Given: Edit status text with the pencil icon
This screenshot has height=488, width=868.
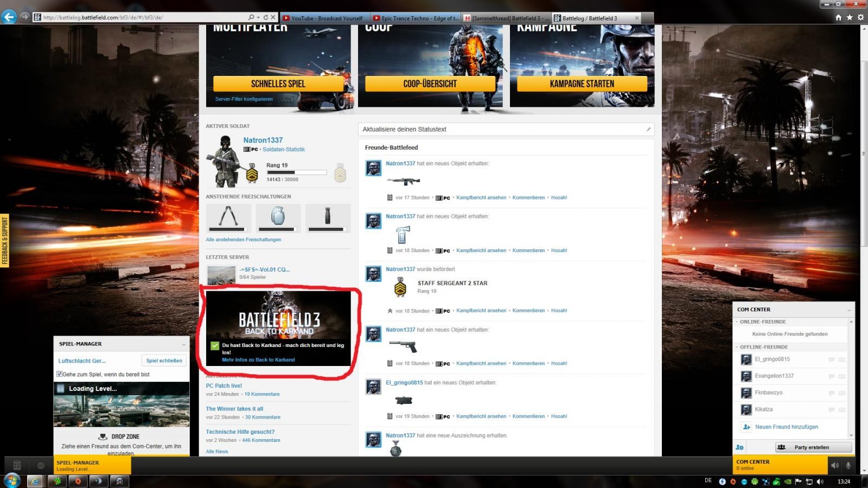Looking at the screenshot, I should click(x=648, y=129).
